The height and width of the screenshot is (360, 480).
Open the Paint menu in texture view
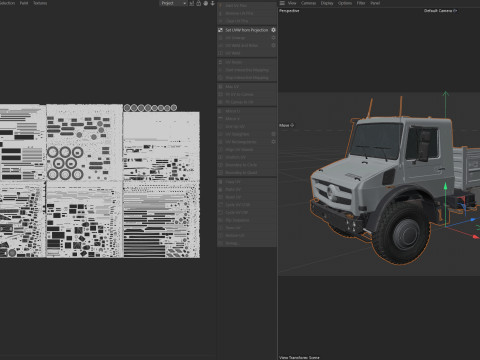point(24,3)
